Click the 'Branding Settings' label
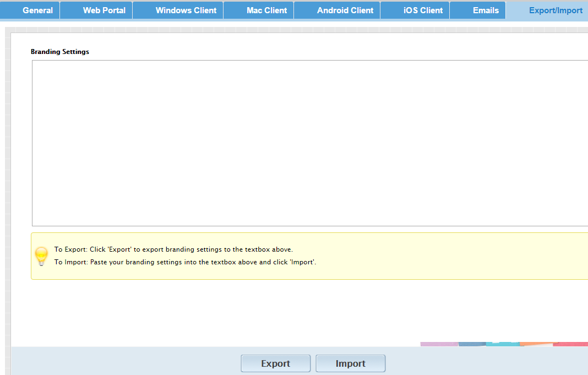 (60, 52)
